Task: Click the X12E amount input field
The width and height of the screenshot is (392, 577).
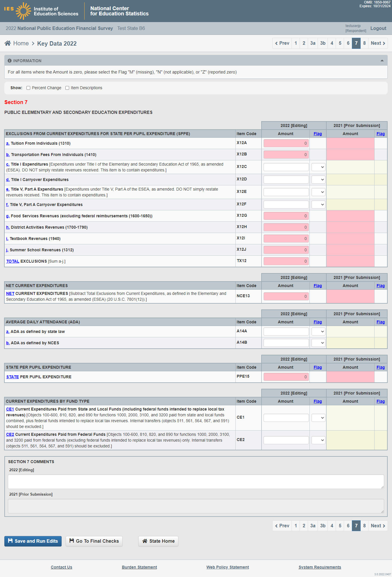Action: click(286, 192)
